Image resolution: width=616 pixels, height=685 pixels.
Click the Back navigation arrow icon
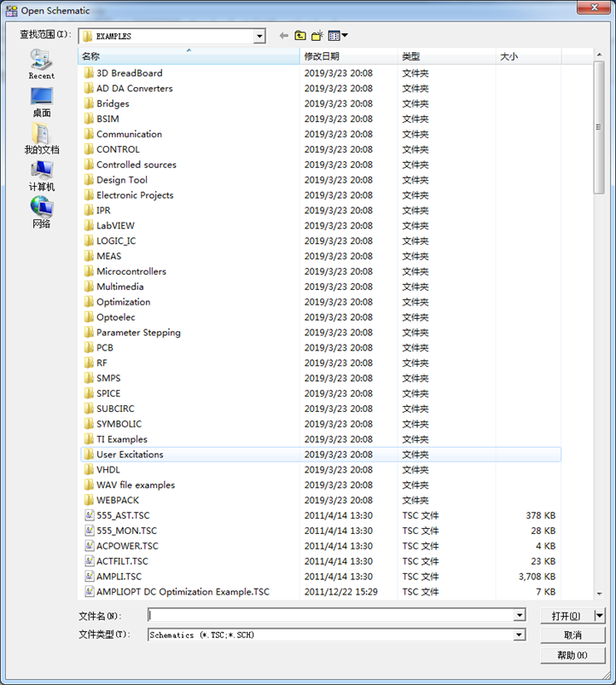284,36
